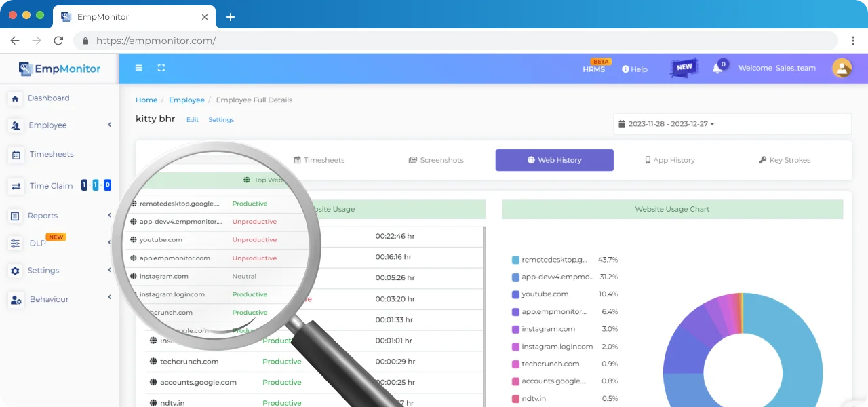This screenshot has height=407, width=868.
Task: Open the hamburger menu in header
Action: [x=139, y=68]
